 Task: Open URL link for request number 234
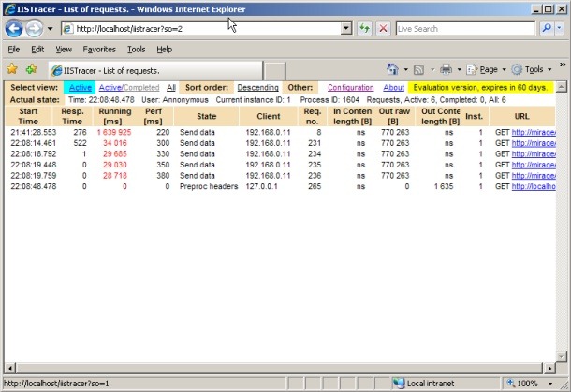(x=534, y=154)
